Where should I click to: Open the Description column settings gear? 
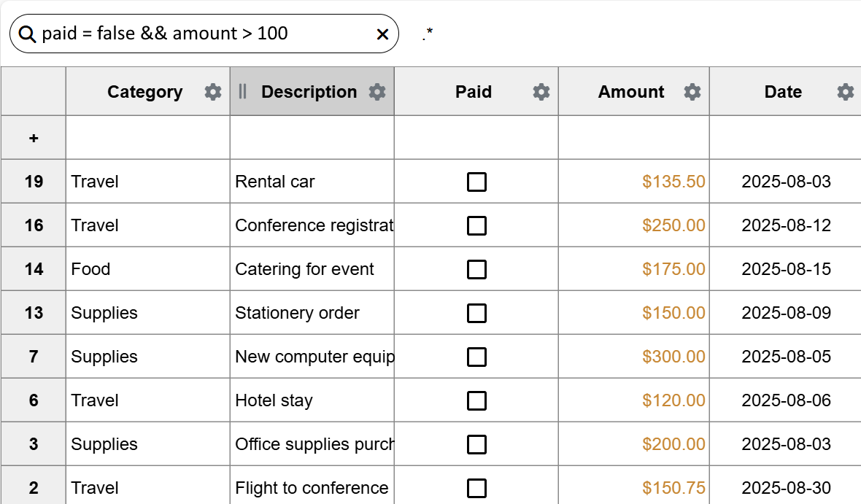377,92
